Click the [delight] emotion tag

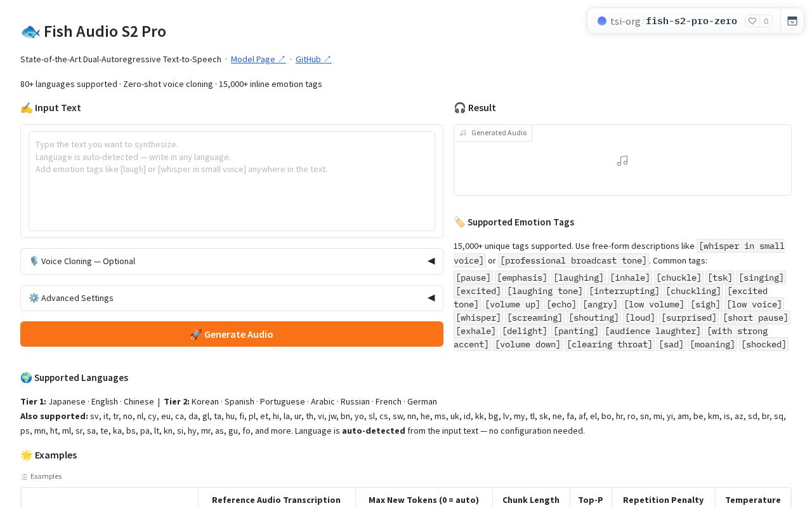tap(525, 331)
